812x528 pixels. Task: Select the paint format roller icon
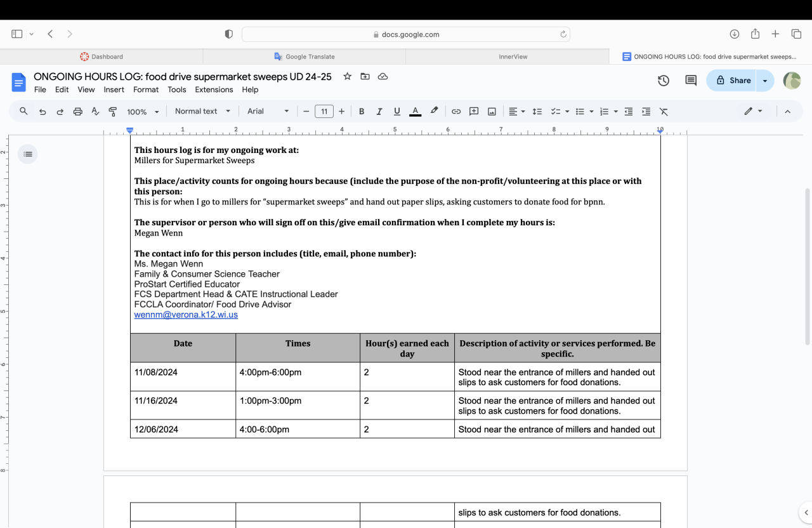[113, 112]
